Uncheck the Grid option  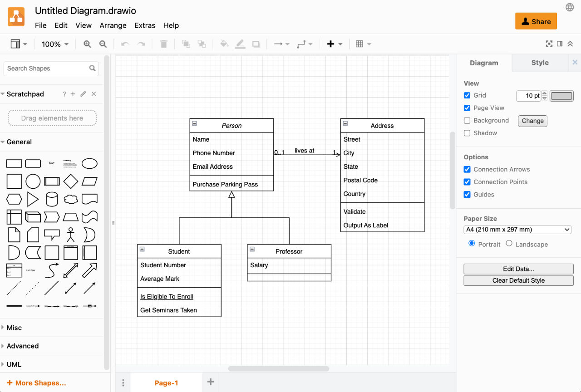(467, 95)
